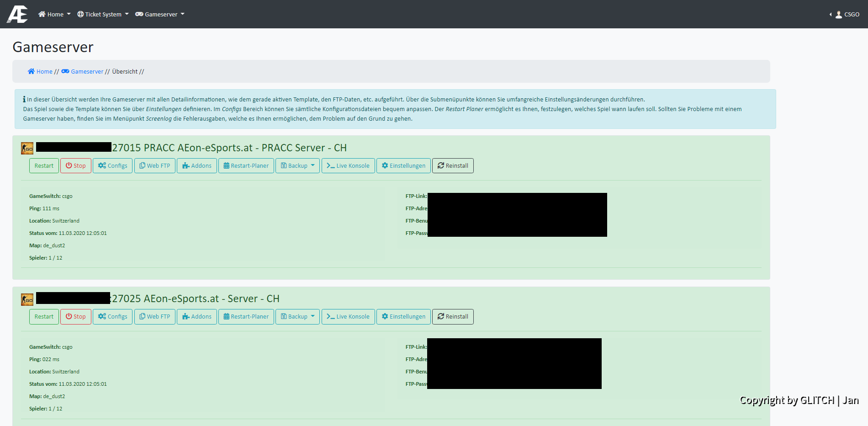Expand the Backup dropdown for 27025 server
The width and height of the screenshot is (868, 426).
(297, 317)
